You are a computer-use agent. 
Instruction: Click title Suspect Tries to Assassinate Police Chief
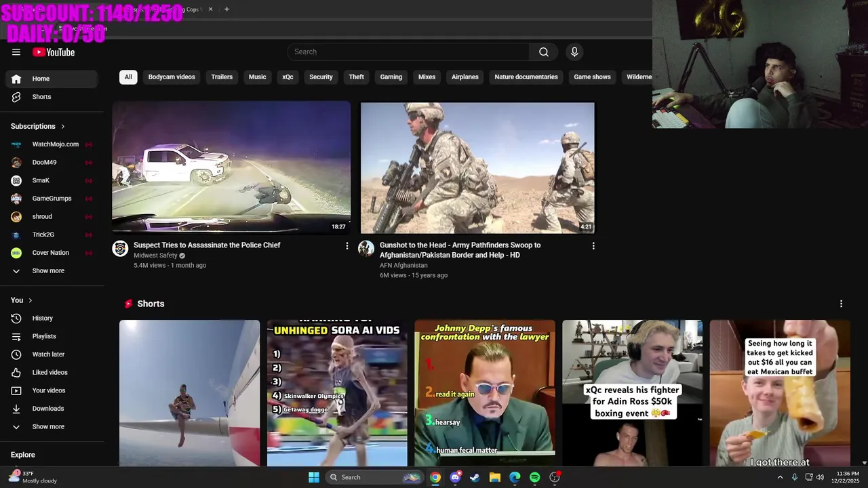pyautogui.click(x=207, y=245)
